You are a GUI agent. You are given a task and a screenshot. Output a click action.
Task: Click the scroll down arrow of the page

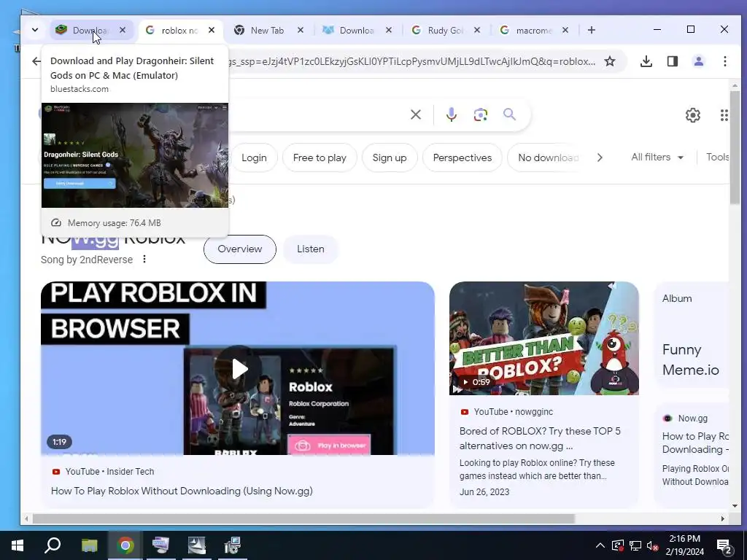[735, 506]
